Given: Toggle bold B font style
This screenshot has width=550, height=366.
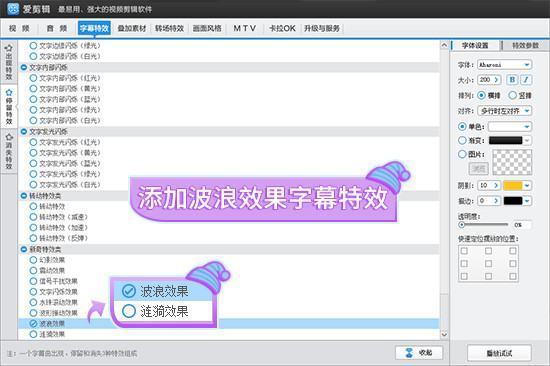Looking at the screenshot, I should 512,80.
